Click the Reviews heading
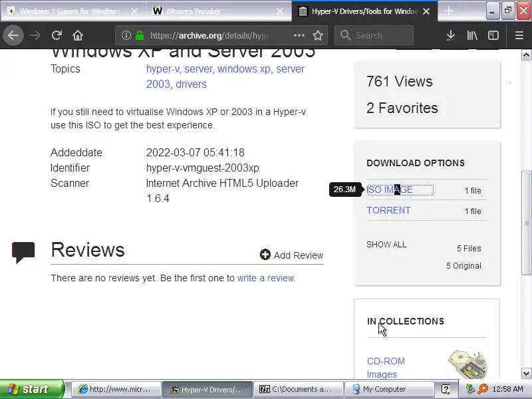532x399 pixels. click(88, 250)
